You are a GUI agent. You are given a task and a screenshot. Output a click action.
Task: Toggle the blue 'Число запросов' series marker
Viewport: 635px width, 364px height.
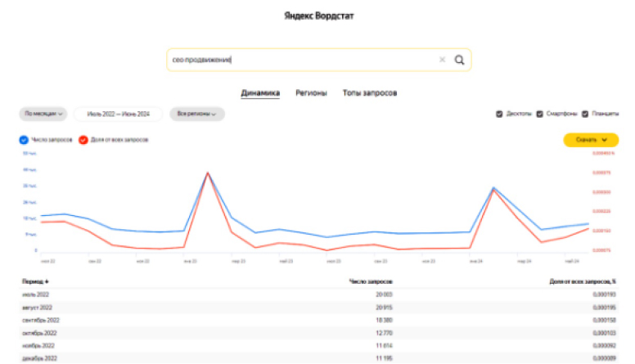[23, 140]
